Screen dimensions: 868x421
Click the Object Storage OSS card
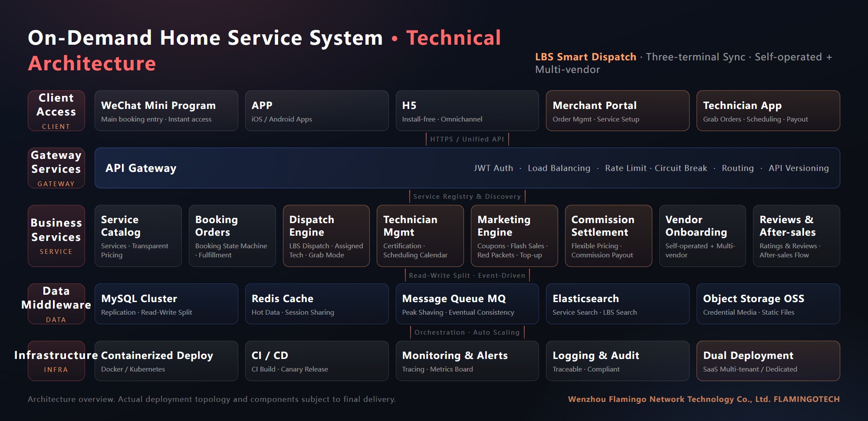768,304
